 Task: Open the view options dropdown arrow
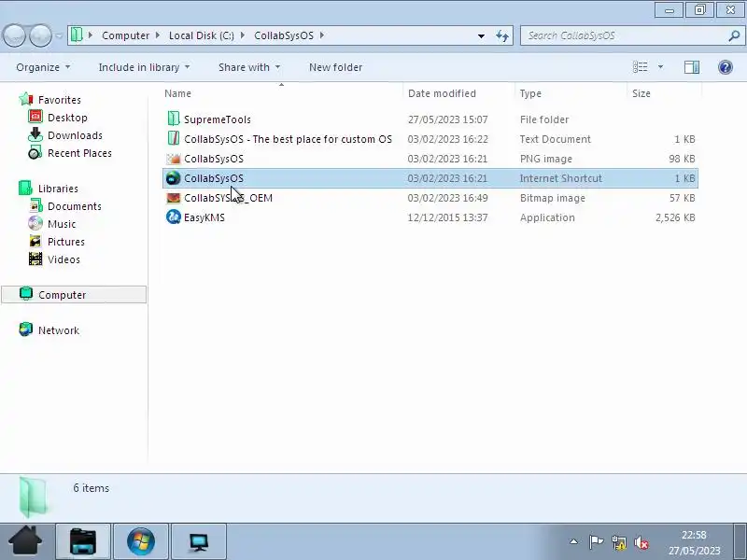point(660,67)
